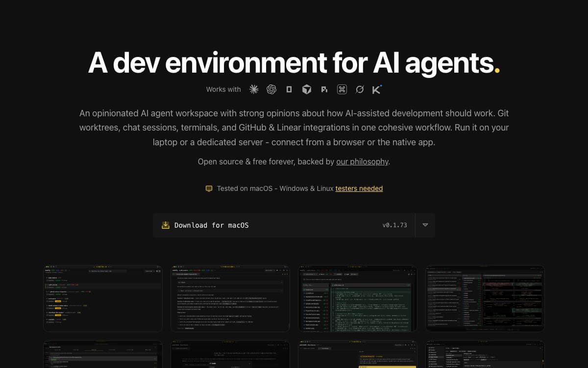The height and width of the screenshot is (368, 588).
Task: Click the 'Works with' label
Action: pyautogui.click(x=223, y=89)
